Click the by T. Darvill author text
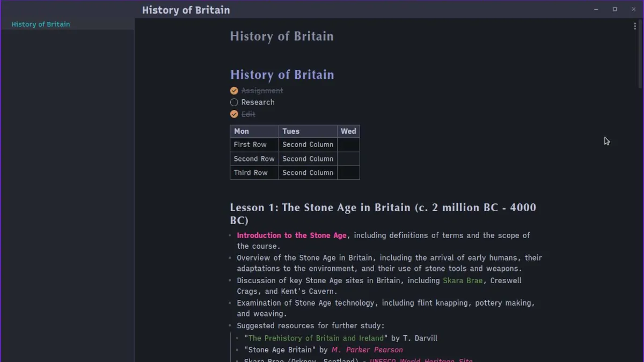Image resolution: width=644 pixels, height=362 pixels. (414, 338)
